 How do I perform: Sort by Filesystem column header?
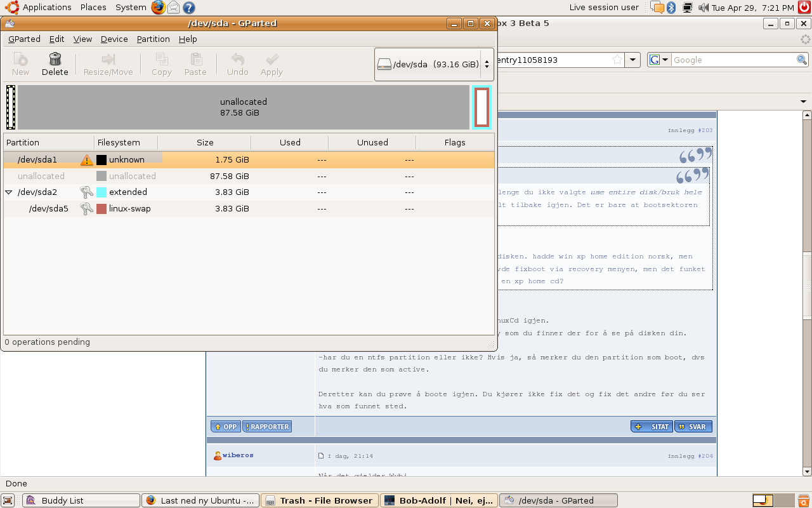(126, 142)
